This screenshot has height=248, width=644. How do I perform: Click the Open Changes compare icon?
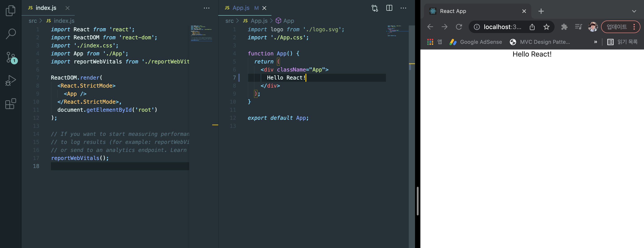(375, 8)
